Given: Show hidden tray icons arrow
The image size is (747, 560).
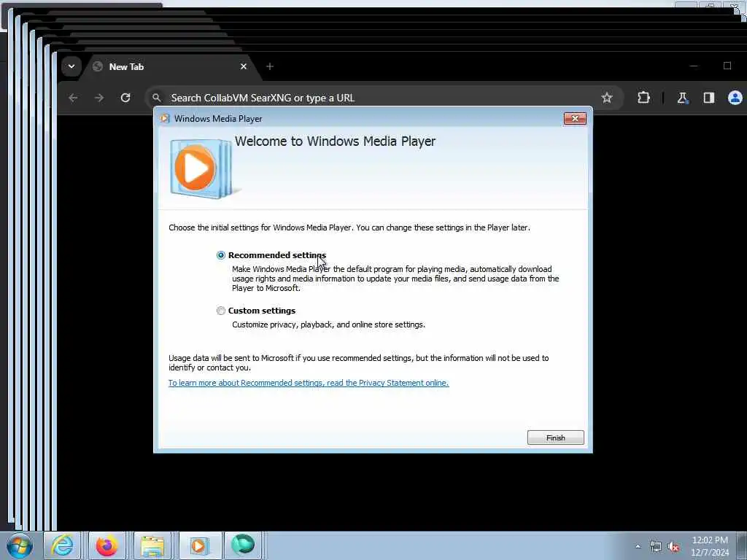Looking at the screenshot, I should [x=638, y=547].
